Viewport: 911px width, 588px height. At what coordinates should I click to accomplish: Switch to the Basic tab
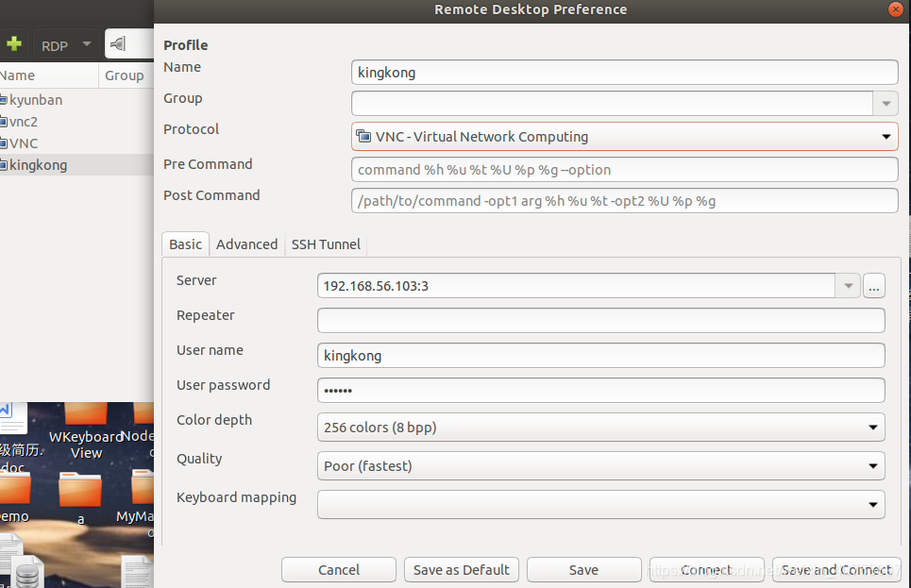pos(185,244)
